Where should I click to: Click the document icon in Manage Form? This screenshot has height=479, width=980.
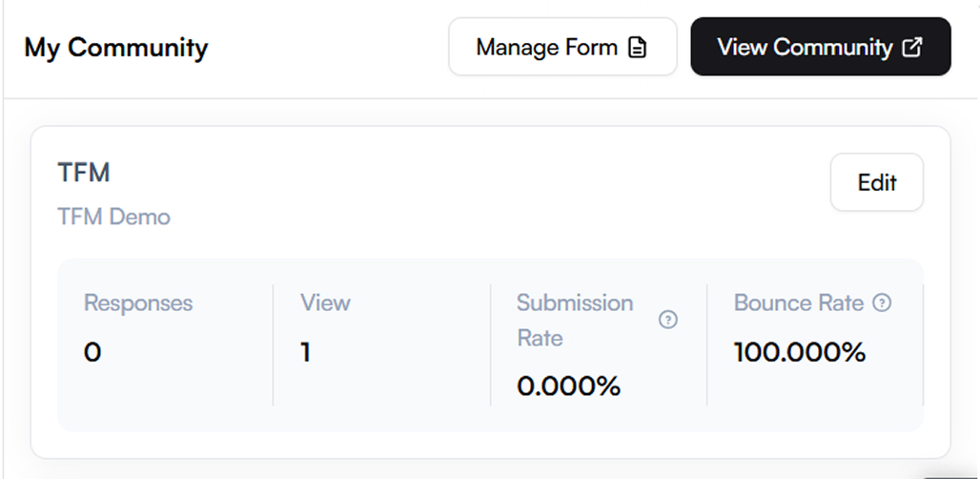coord(637,48)
